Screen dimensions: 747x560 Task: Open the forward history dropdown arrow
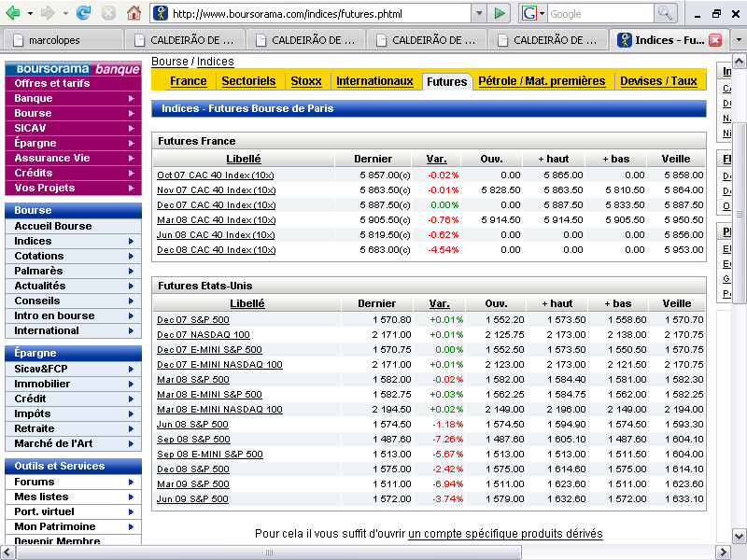pyautogui.click(x=65, y=13)
